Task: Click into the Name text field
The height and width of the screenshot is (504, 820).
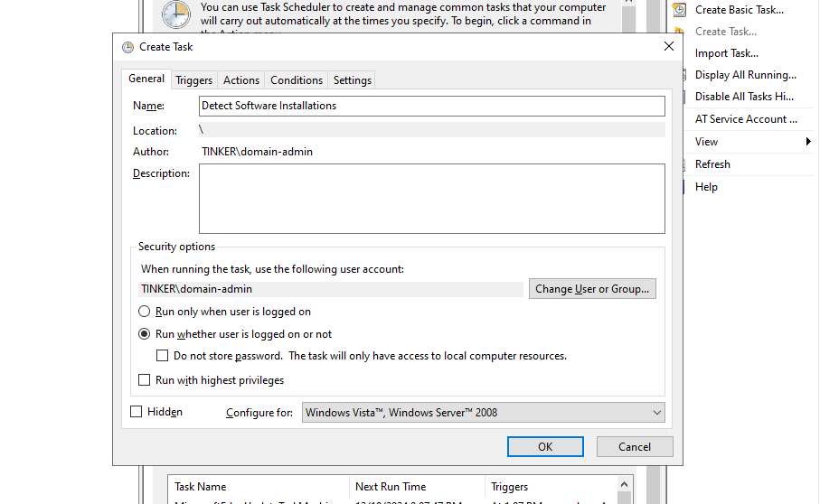Action: (432, 106)
